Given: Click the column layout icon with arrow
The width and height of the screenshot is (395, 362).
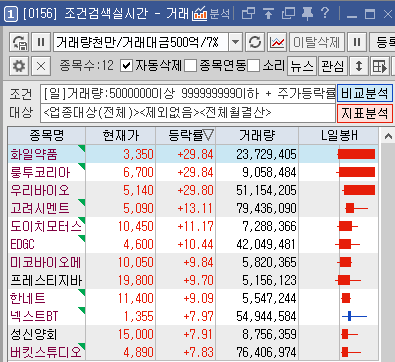Looking at the screenshot, I should (380, 66).
